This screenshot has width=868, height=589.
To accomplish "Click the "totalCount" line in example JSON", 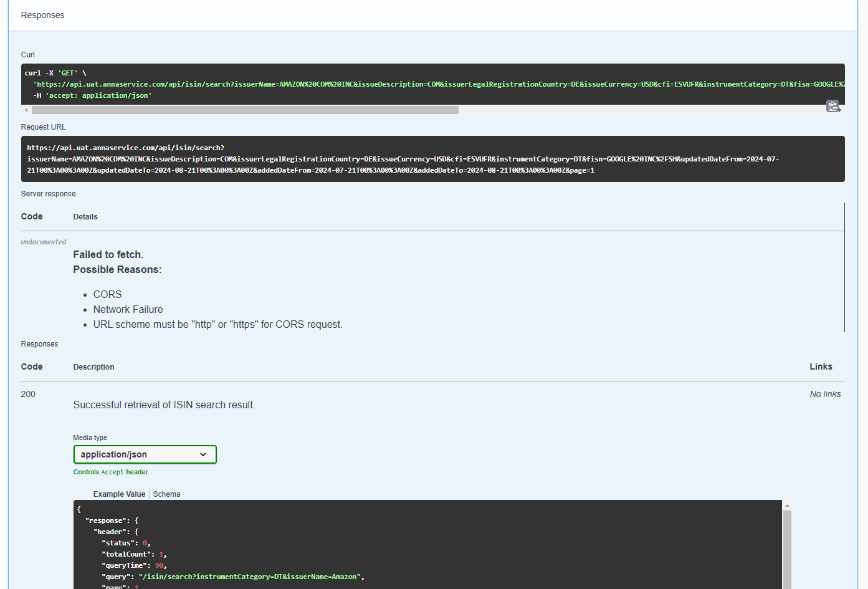I will point(134,554).
